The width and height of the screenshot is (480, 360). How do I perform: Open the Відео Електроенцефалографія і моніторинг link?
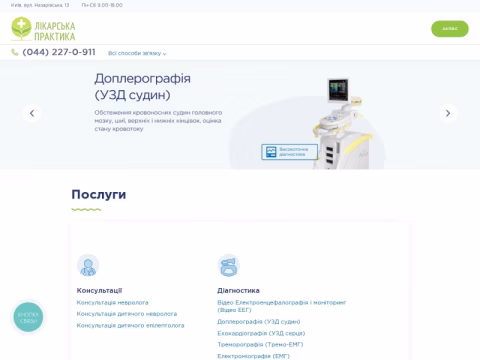[282, 306]
